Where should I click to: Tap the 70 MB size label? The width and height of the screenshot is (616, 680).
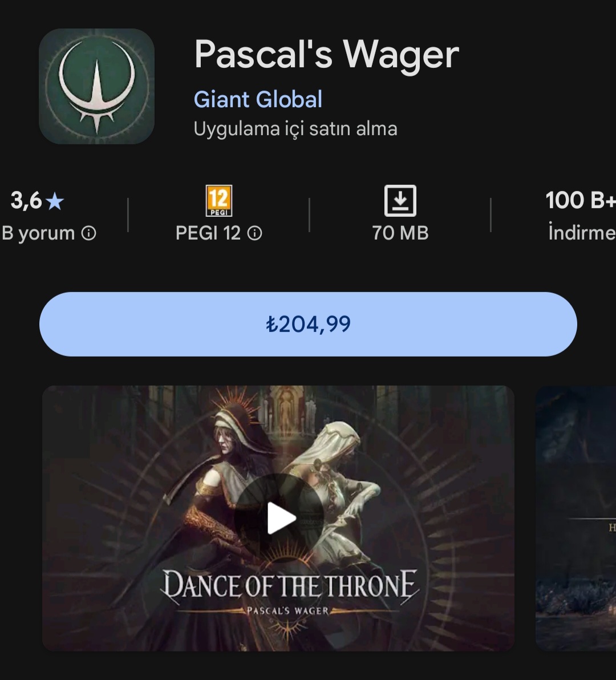click(400, 233)
